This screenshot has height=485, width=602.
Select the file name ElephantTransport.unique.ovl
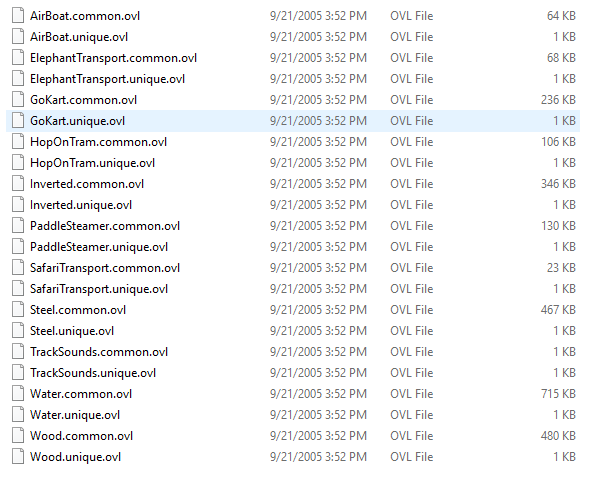pyautogui.click(x=108, y=79)
